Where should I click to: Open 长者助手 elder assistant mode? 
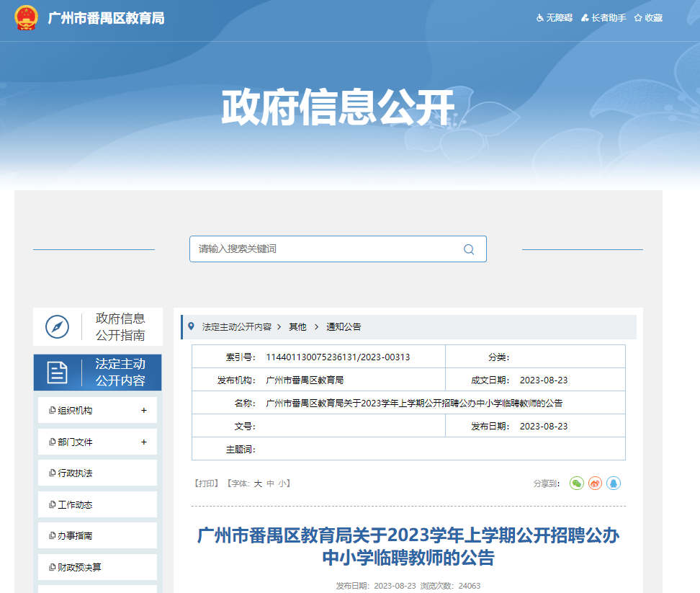click(x=603, y=18)
